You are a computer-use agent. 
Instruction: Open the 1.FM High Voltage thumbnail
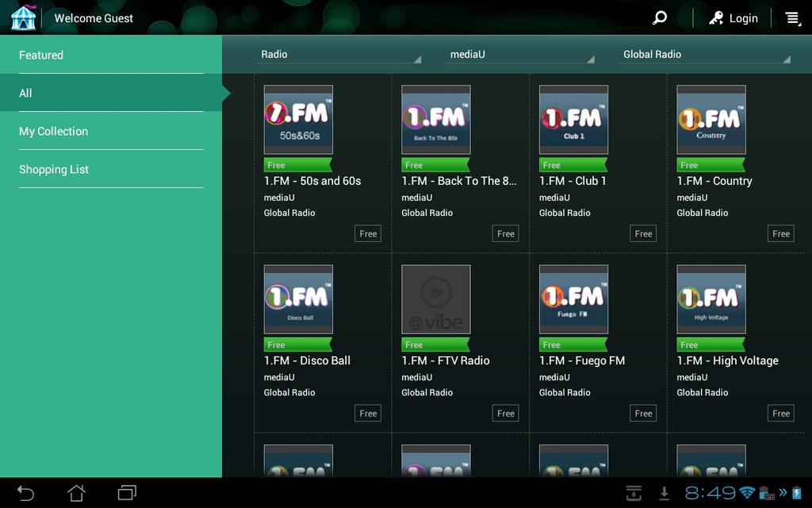pyautogui.click(x=711, y=299)
